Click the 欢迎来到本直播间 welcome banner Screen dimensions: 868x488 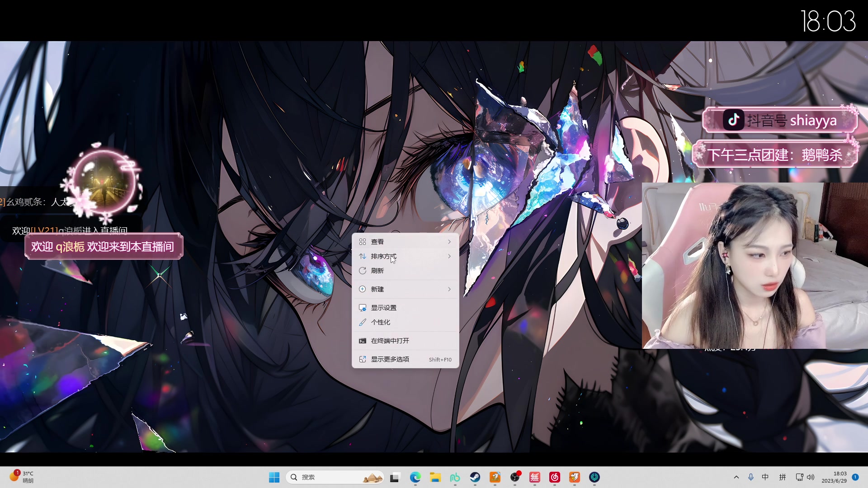[104, 247]
